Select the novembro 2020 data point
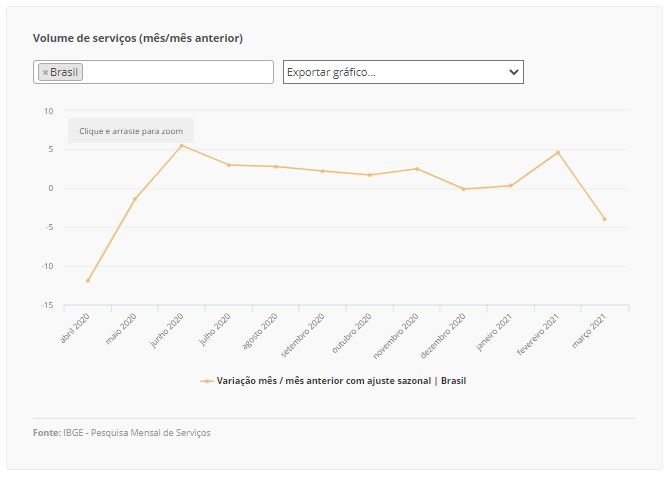This screenshot has height=478, width=668. [417, 169]
